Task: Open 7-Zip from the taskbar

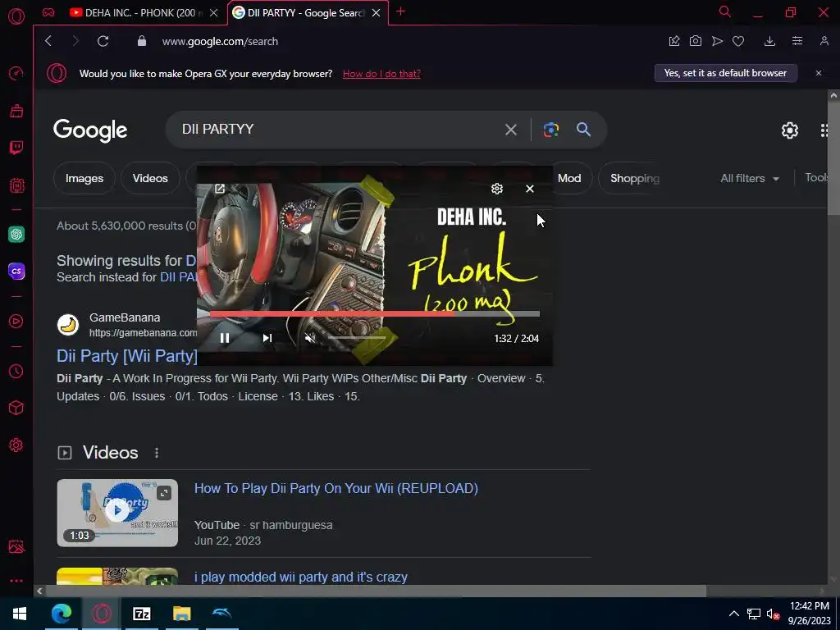Action: tap(141, 614)
